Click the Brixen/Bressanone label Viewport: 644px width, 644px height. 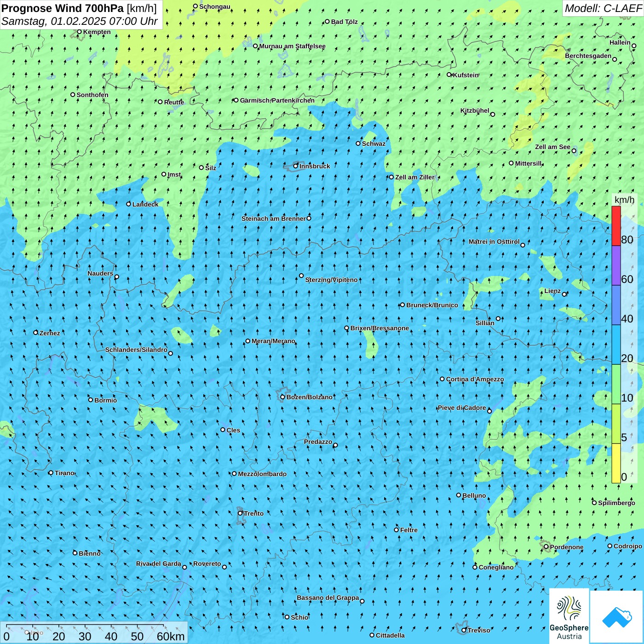pos(379,328)
